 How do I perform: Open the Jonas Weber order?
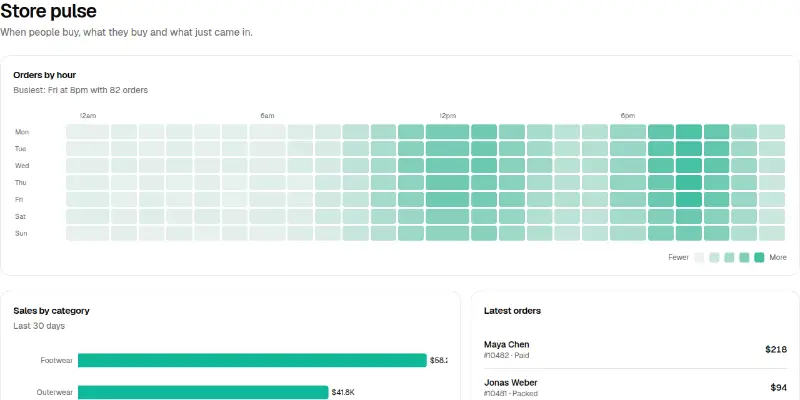(x=635, y=387)
